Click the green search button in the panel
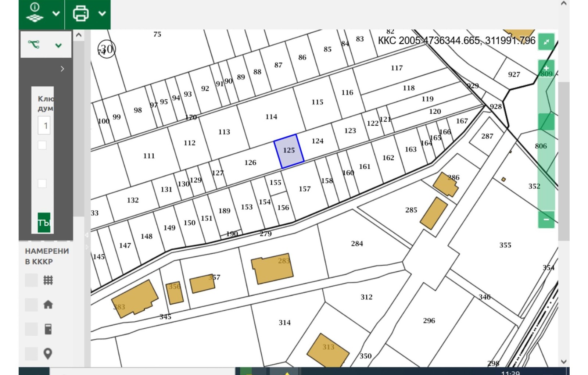This screenshot has width=588, height=375. click(44, 222)
